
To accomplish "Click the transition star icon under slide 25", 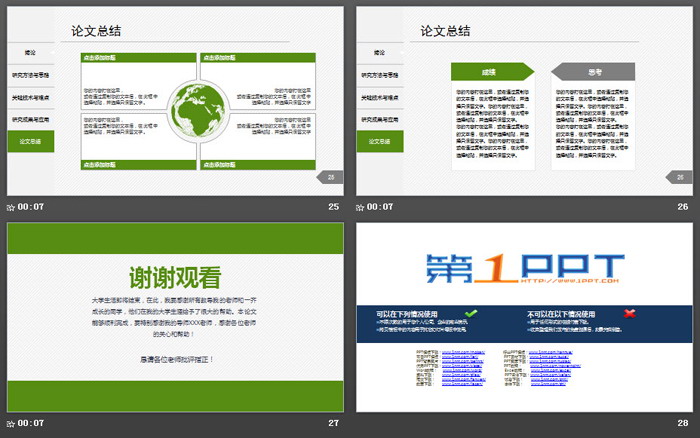I will pos(11,207).
